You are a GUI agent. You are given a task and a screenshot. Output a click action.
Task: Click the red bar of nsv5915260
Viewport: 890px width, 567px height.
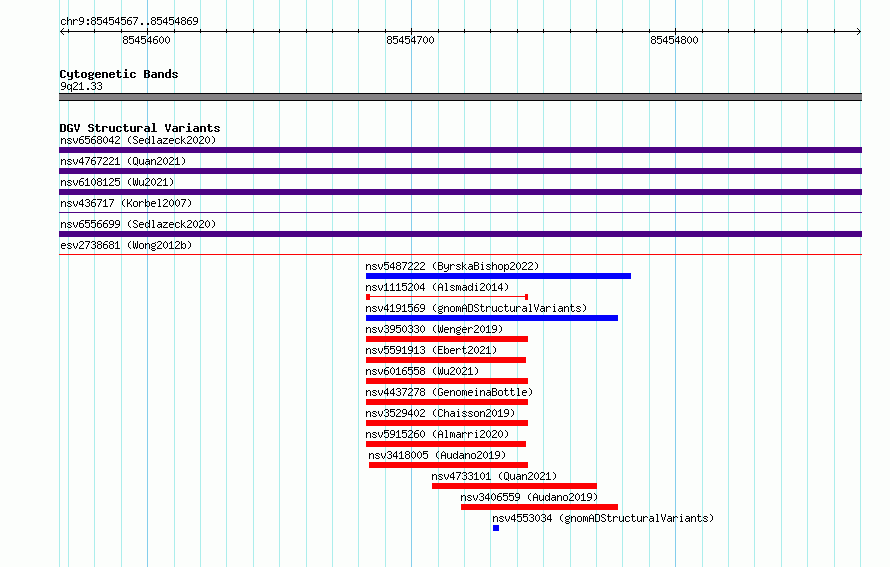446,444
